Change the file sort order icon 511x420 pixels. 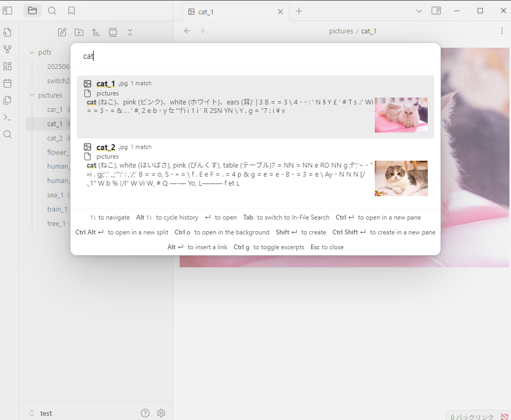tap(96, 32)
